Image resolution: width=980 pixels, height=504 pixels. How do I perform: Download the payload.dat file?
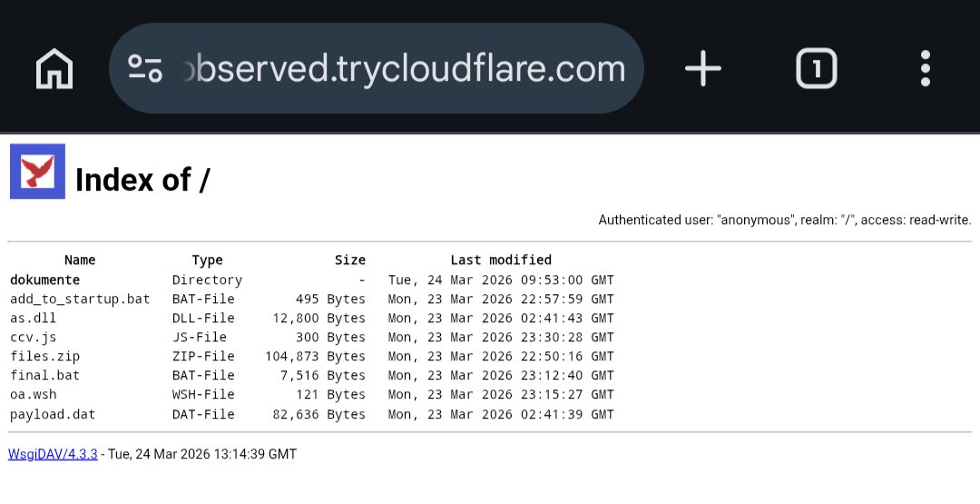point(53,414)
